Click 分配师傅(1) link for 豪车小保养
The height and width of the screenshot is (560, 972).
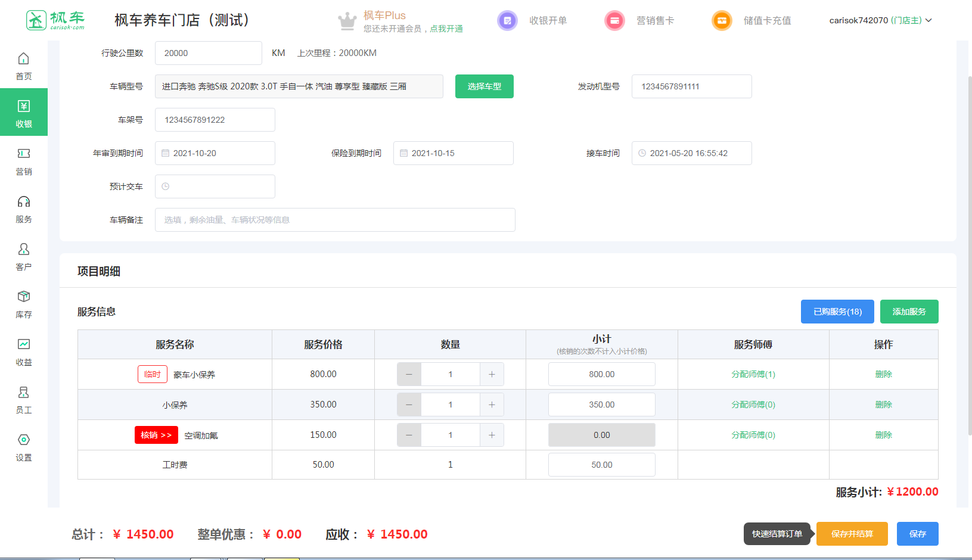coord(753,374)
